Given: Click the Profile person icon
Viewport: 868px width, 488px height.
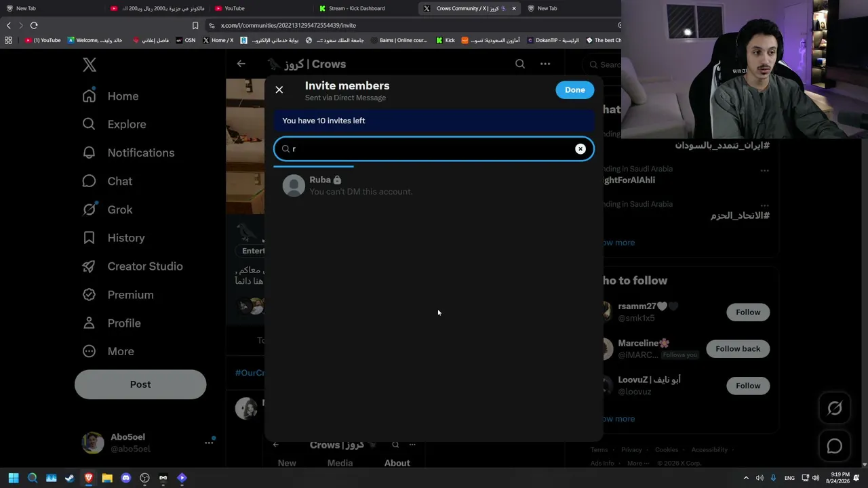Looking at the screenshot, I should pos(89,323).
